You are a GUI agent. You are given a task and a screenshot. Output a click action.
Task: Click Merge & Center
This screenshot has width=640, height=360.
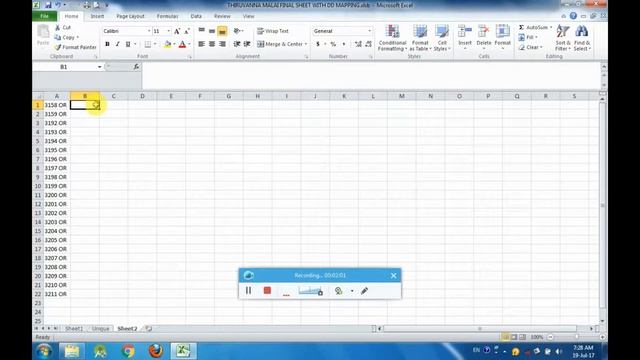282,44
